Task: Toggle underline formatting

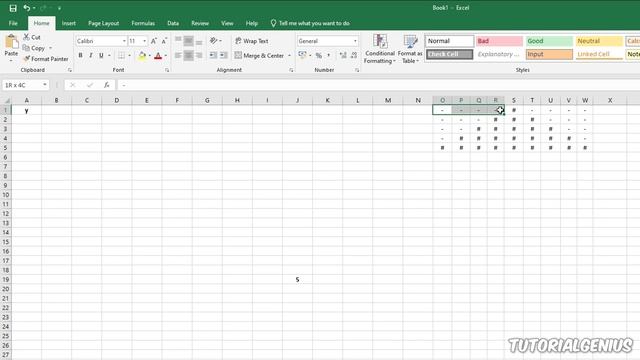Action: point(101,55)
